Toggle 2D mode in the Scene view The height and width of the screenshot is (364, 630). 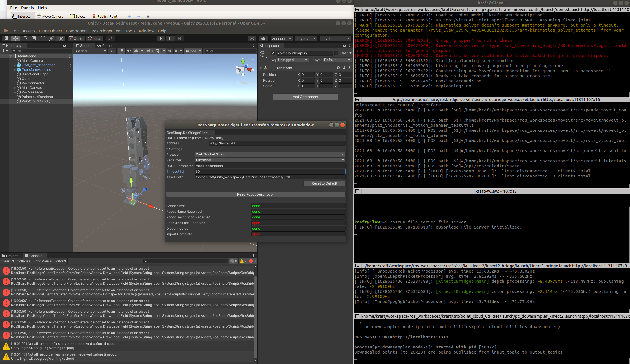(x=112, y=51)
